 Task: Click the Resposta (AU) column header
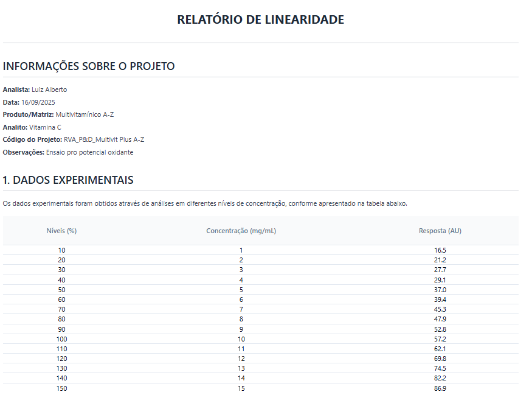tap(440, 231)
